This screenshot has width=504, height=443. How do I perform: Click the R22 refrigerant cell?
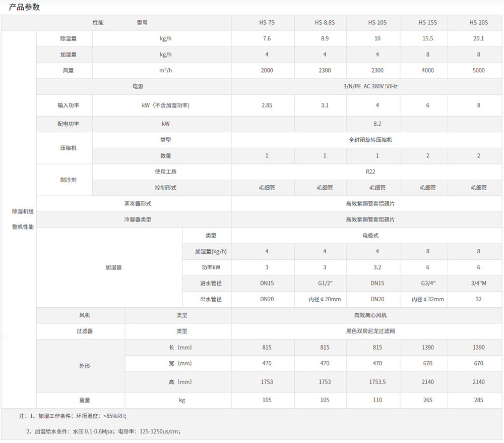point(370,172)
